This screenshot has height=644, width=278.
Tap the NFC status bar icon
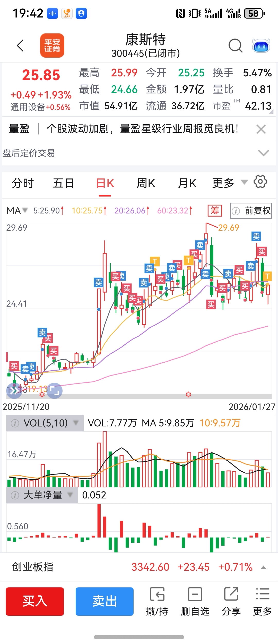[x=180, y=13]
